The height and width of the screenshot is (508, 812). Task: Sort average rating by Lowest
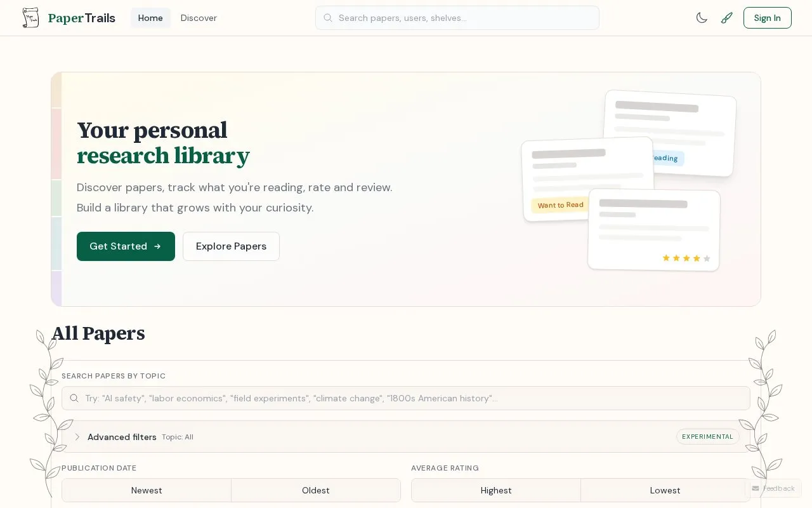(665, 490)
